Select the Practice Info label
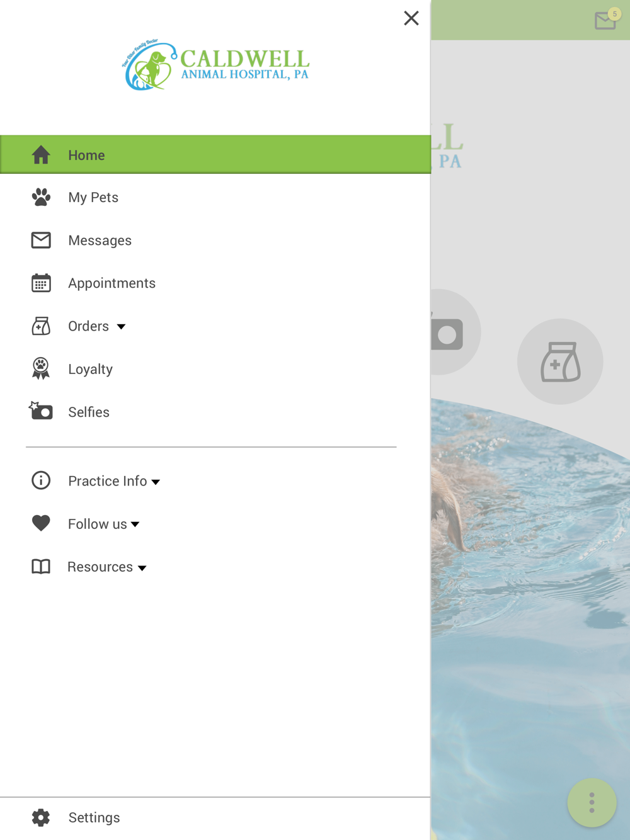The height and width of the screenshot is (840, 630). tap(107, 481)
